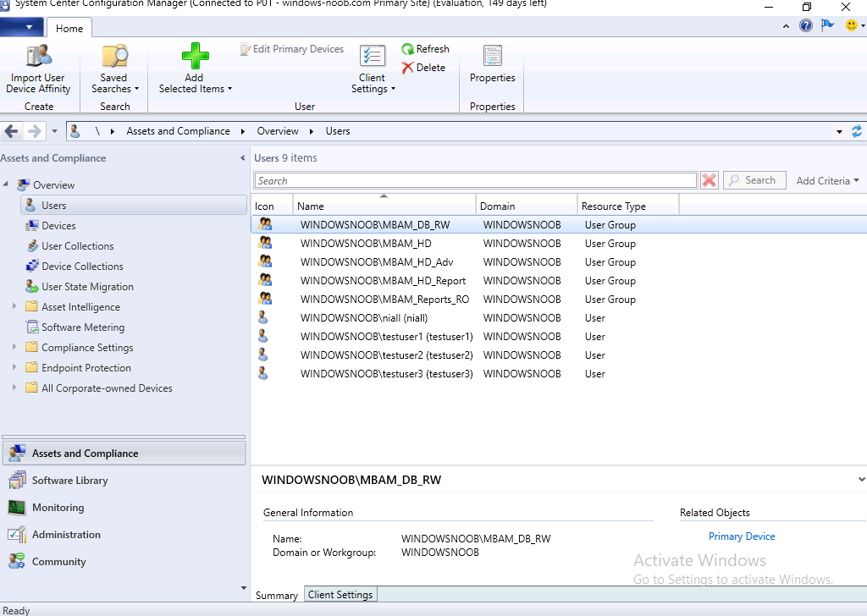Viewport: 867px width, 616px height.
Task: Select the testuser1 user row
Action: pyautogui.click(x=559, y=337)
